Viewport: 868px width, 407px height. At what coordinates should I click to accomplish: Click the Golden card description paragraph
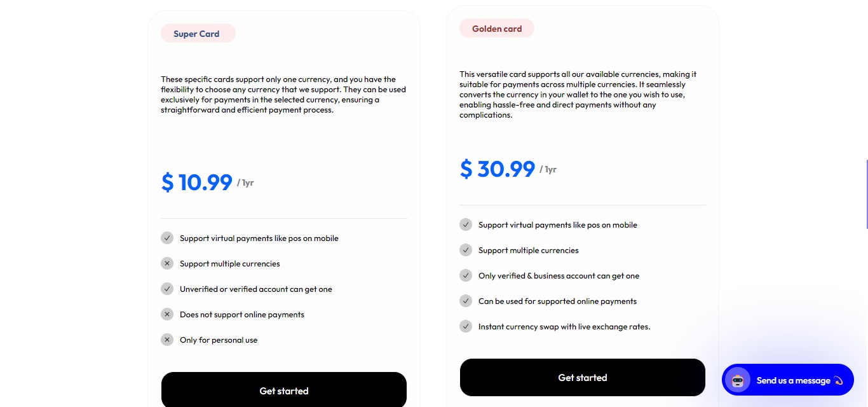(578, 95)
